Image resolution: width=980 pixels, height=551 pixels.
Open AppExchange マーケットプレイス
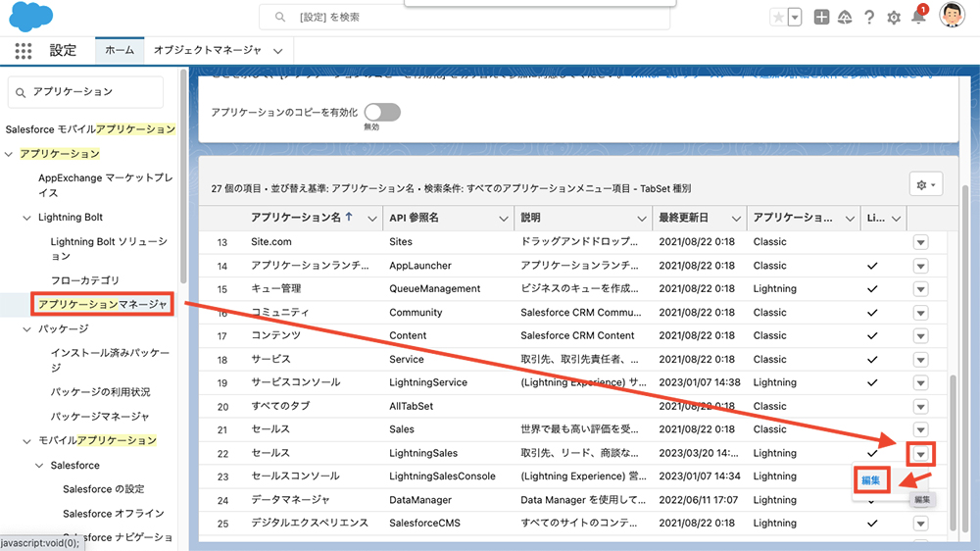click(105, 185)
